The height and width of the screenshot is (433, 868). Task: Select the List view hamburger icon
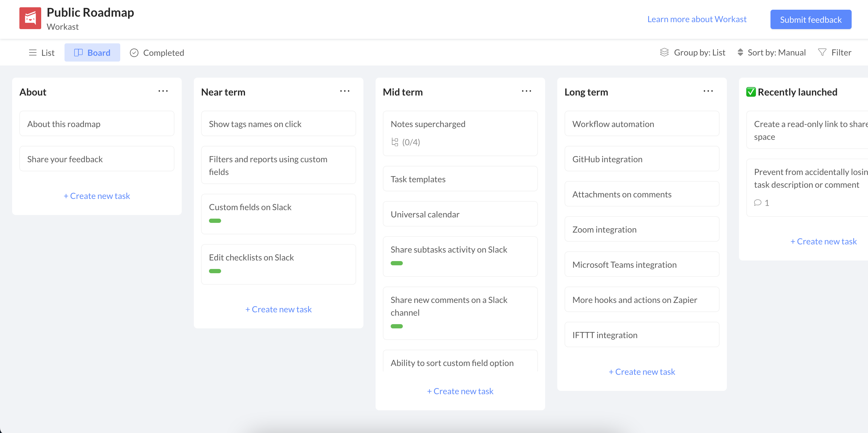pos(33,52)
